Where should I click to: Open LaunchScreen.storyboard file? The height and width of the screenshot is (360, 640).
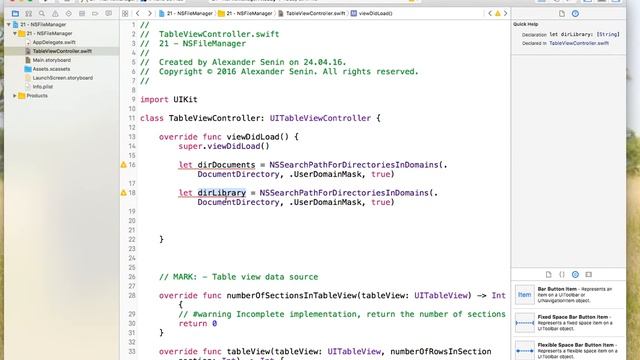pyautogui.click(x=62, y=78)
